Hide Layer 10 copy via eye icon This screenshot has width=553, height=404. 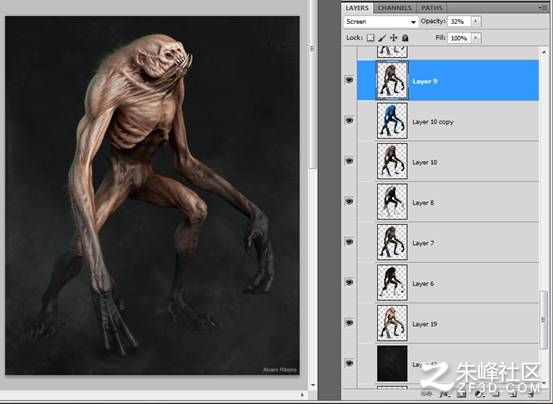(x=349, y=121)
